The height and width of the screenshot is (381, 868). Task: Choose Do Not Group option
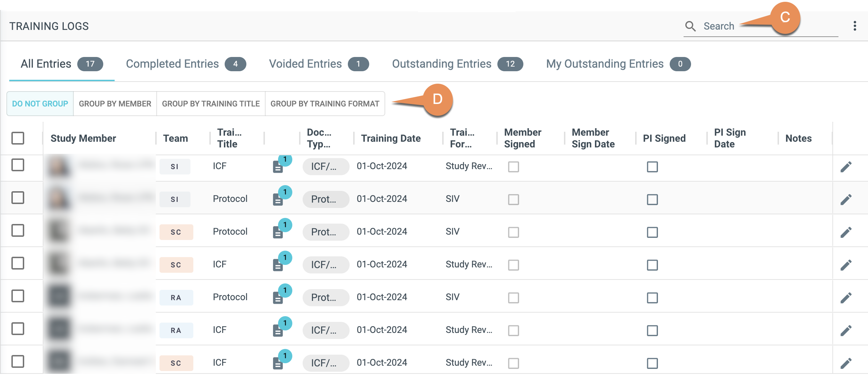pyautogui.click(x=40, y=104)
